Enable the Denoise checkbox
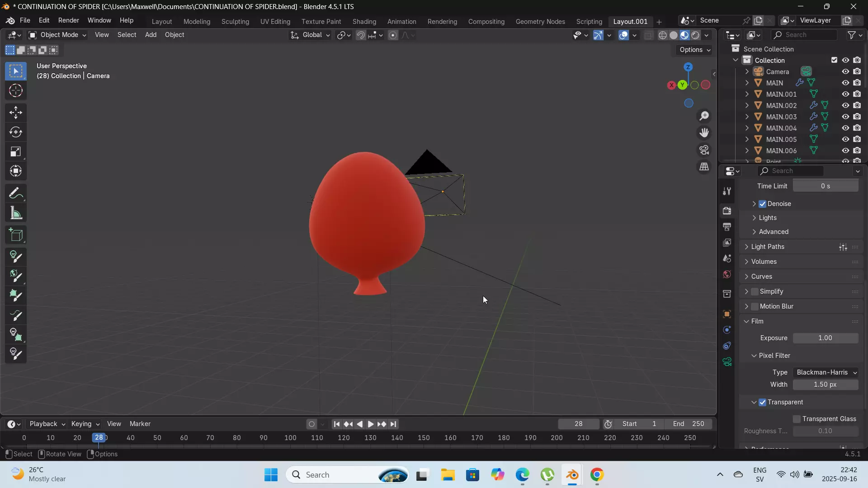This screenshot has height=488, width=868. coord(763,204)
